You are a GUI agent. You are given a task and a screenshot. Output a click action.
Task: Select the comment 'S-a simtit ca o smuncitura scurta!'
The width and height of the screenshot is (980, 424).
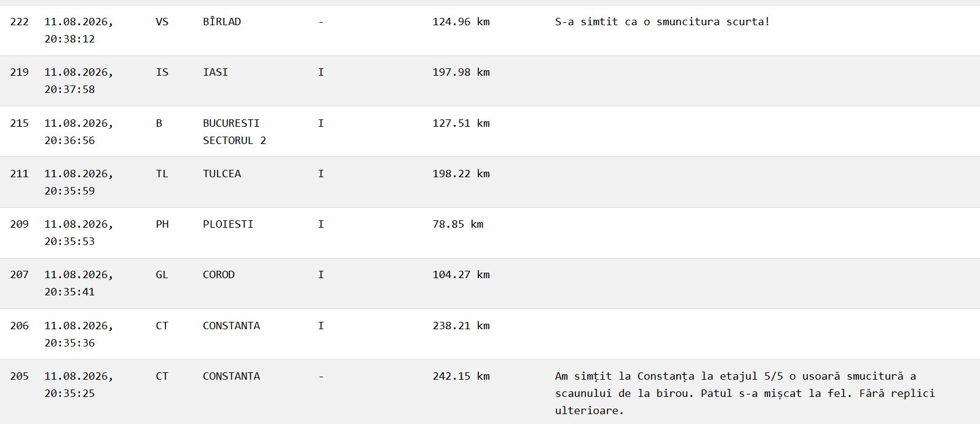coord(662,22)
